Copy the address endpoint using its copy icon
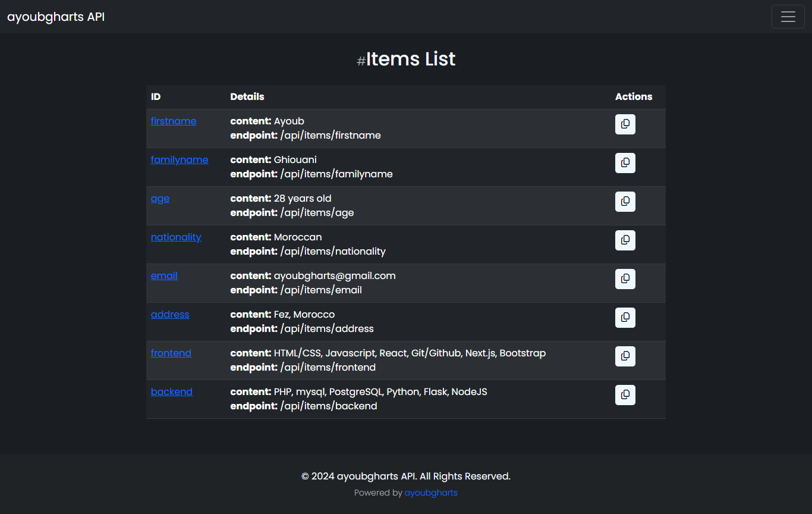 click(625, 318)
